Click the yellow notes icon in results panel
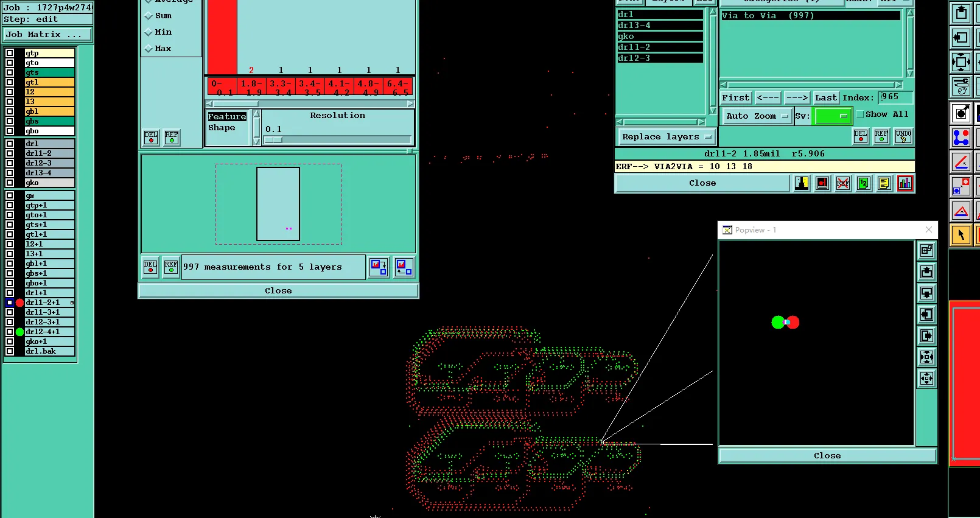Screen dimensions: 980x518 click(x=884, y=183)
